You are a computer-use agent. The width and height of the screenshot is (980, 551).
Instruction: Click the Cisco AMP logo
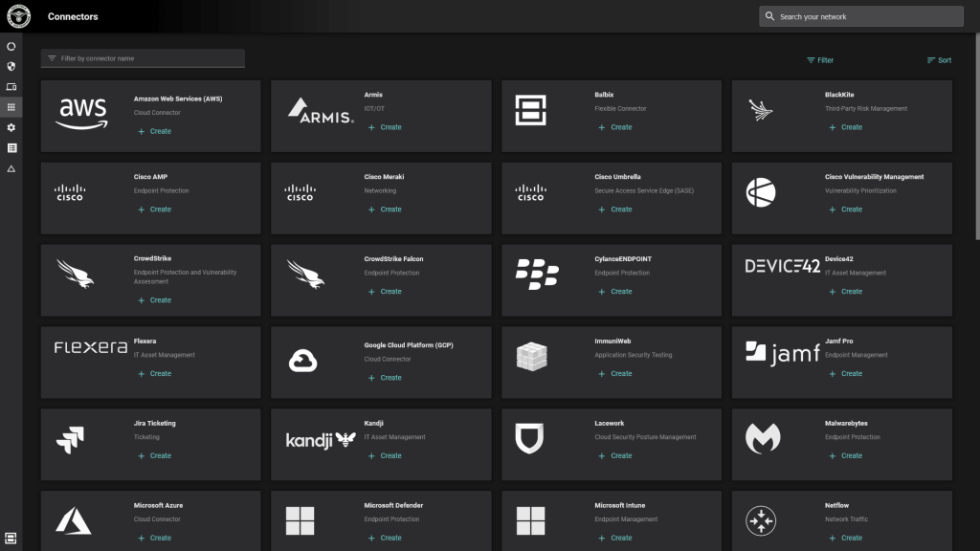[70, 192]
